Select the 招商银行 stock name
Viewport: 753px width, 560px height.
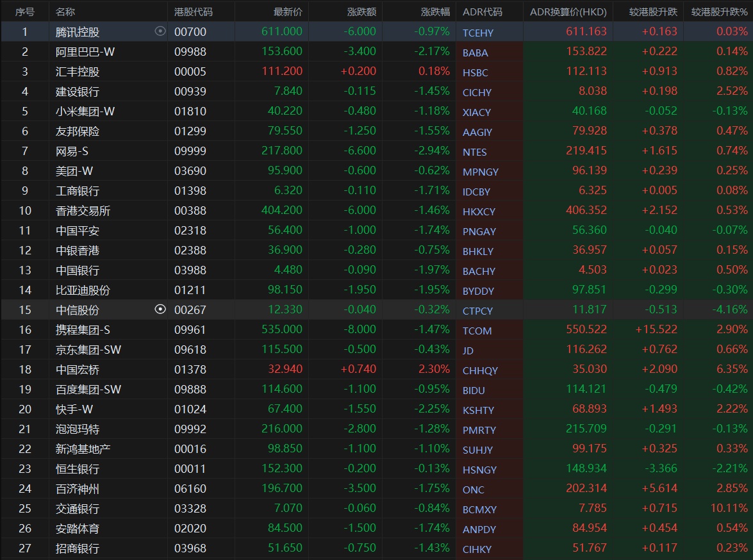click(78, 548)
